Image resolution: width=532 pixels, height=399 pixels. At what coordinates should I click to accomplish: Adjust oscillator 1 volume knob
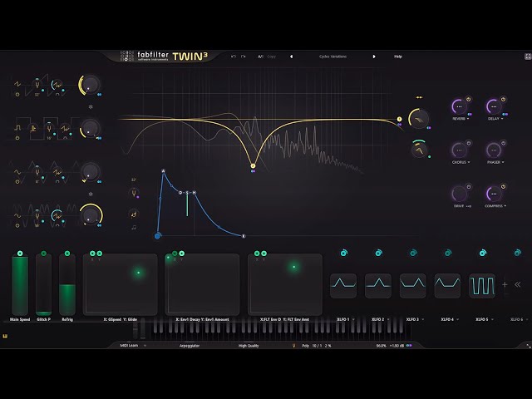coord(90,85)
